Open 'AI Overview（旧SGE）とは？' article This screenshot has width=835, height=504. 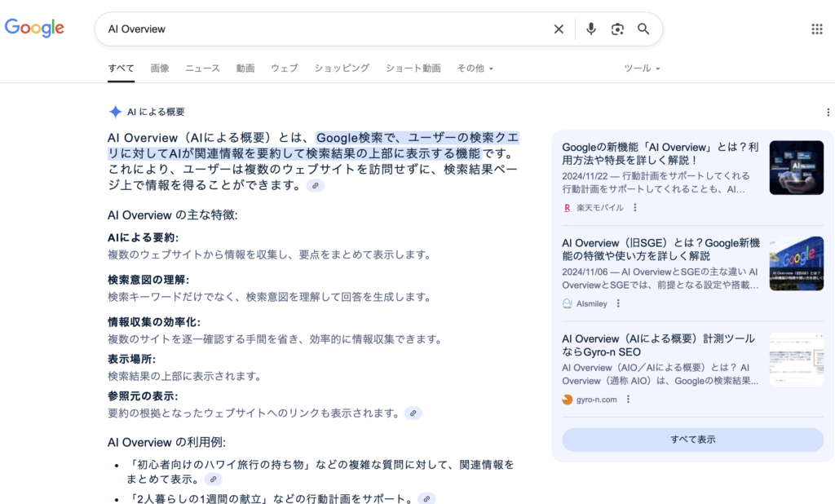pyautogui.click(x=660, y=250)
